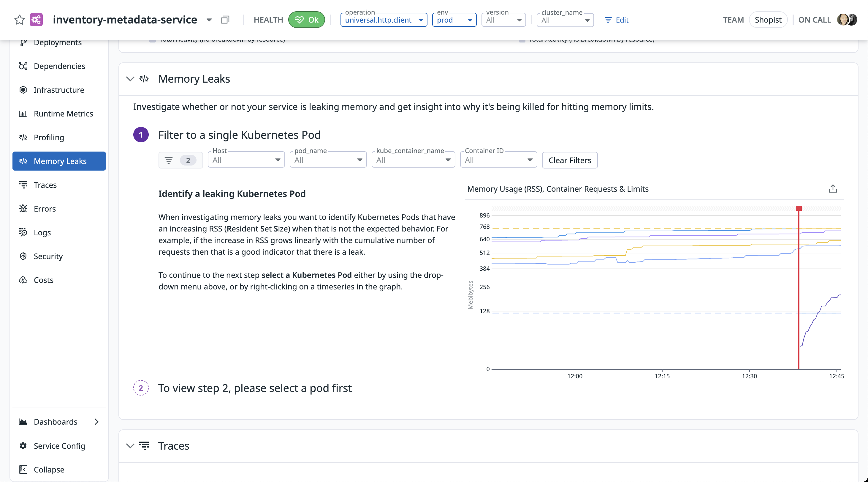The height and width of the screenshot is (482, 868).
Task: Click the copy service name icon
Action: [225, 20]
